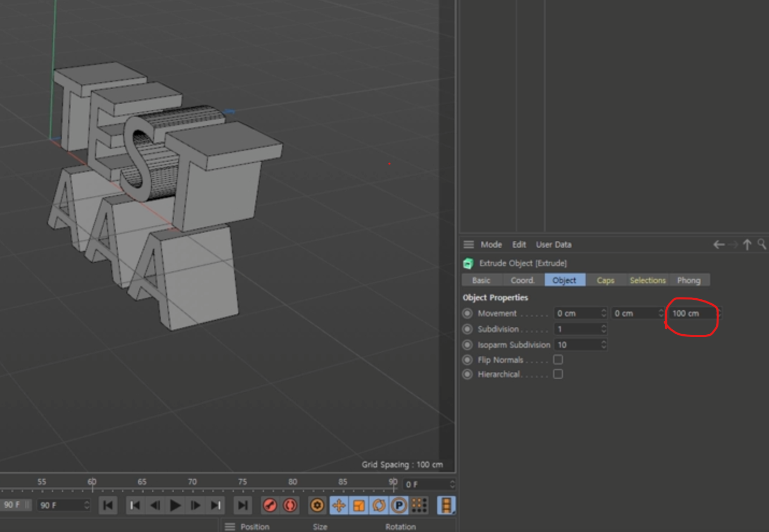Step back one frame
The height and width of the screenshot is (532, 769).
pos(155,505)
